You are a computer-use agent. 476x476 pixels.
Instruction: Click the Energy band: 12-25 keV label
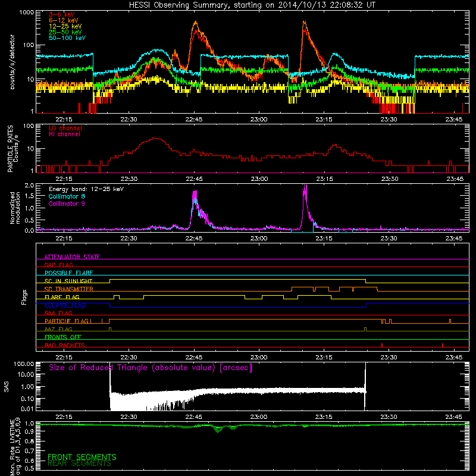86,189
